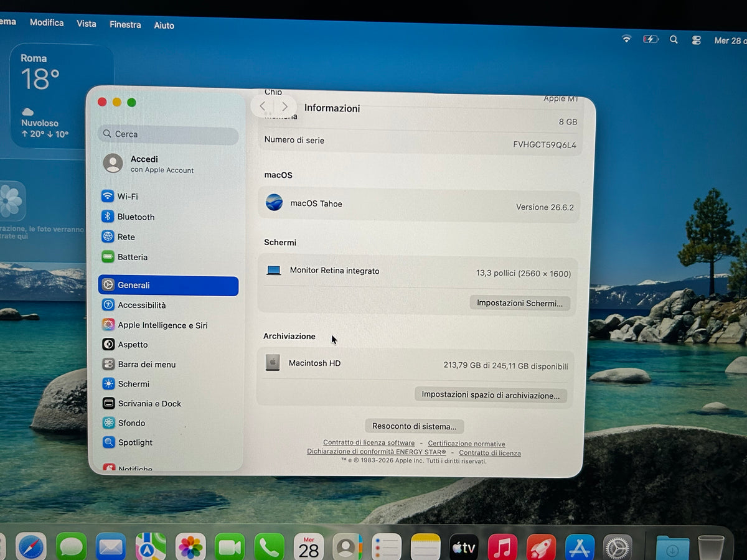
Task: Click the Cerca search field
Action: click(x=168, y=134)
